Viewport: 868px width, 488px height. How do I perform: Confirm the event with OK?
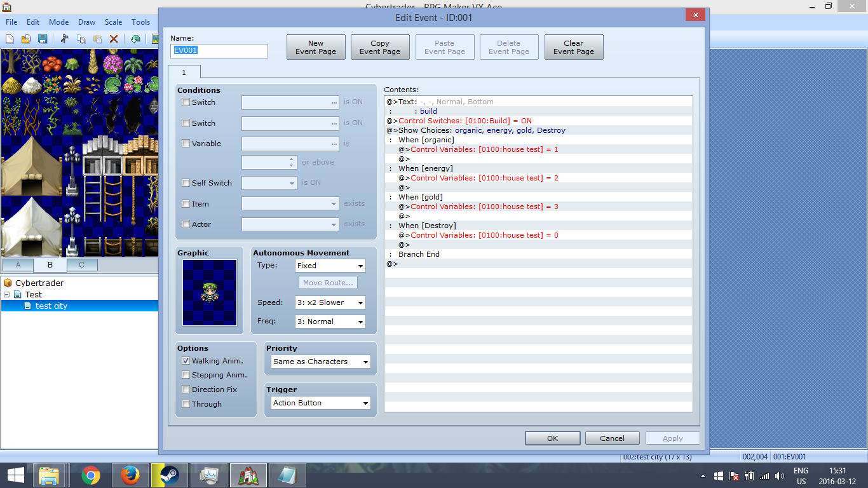click(553, 438)
